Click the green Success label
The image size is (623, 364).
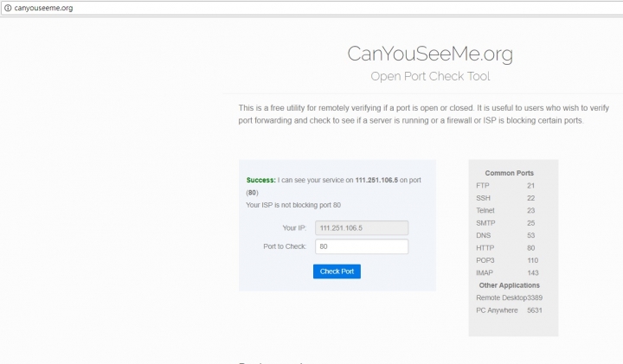260,180
